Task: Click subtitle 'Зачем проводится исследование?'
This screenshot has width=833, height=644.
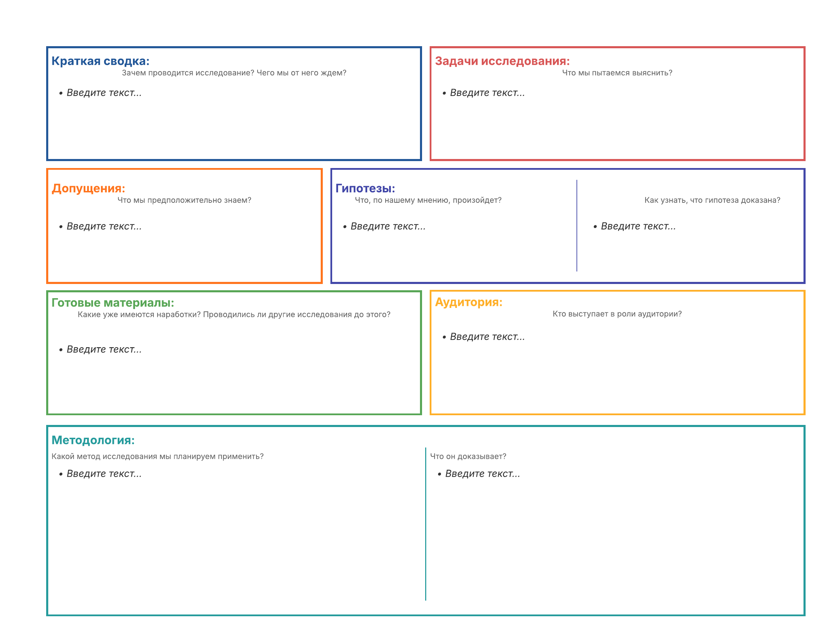Action: [x=234, y=73]
